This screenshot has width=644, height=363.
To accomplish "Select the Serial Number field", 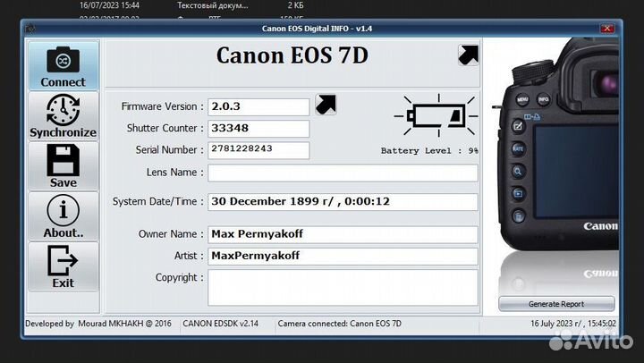I will (x=258, y=150).
